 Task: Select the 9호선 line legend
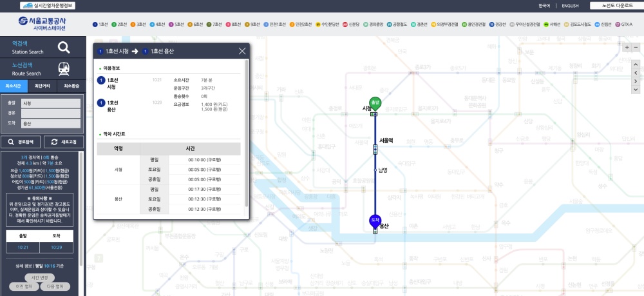click(252, 25)
